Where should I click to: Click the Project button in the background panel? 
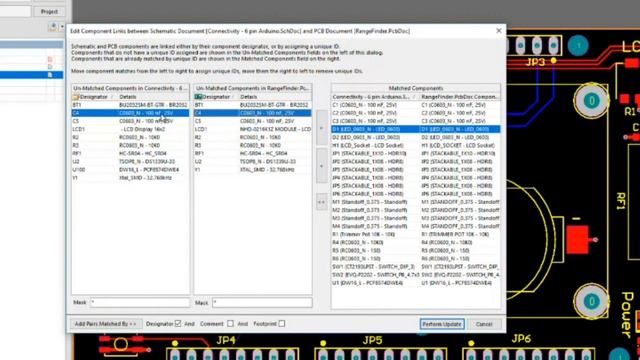pos(49,11)
